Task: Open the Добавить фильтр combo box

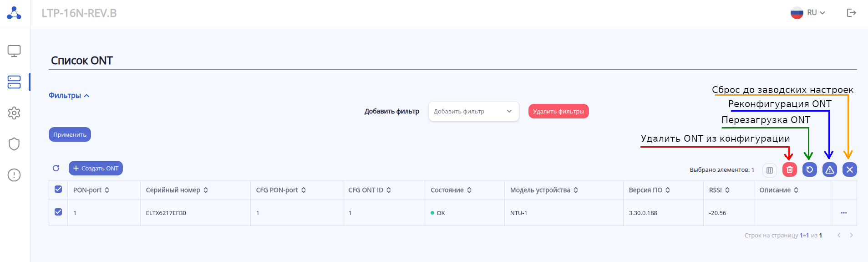Action: pos(473,111)
